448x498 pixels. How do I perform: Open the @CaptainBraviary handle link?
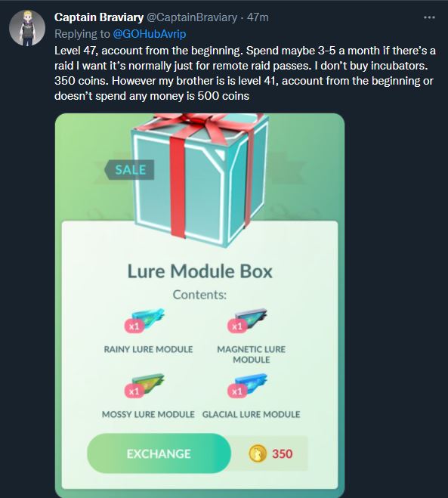tap(192, 17)
